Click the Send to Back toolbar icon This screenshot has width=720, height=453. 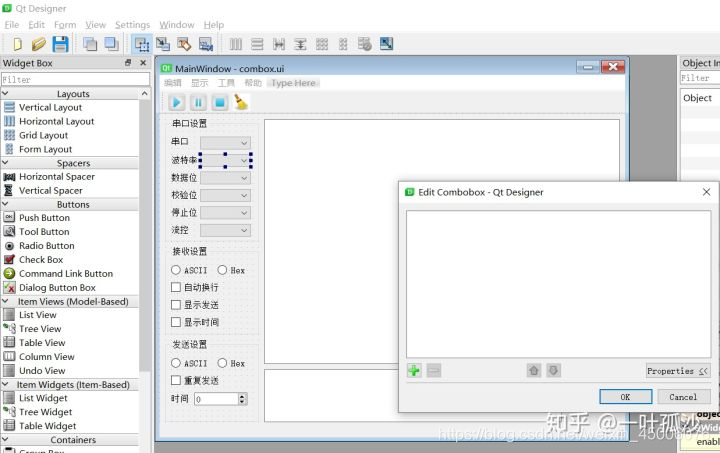(90, 44)
